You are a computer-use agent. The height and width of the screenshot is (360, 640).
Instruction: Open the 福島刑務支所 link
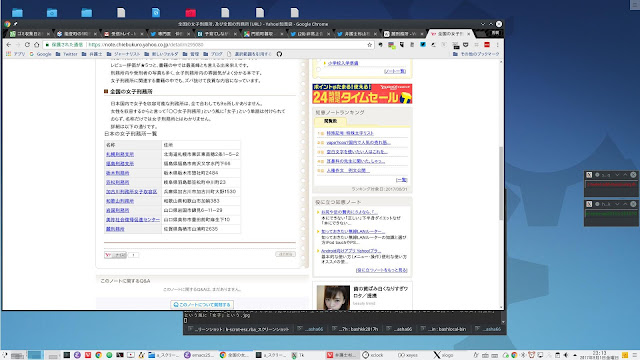[120, 164]
